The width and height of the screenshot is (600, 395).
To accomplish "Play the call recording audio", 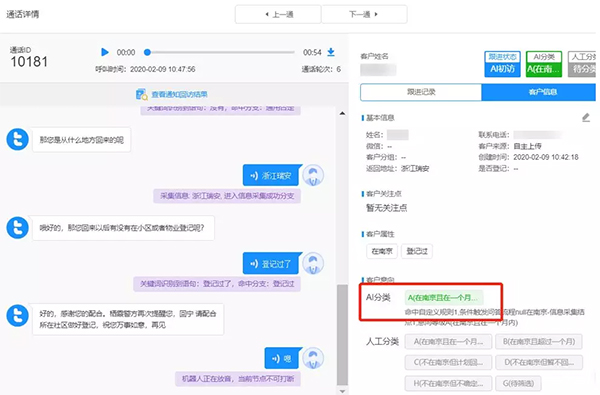I will 104,52.
